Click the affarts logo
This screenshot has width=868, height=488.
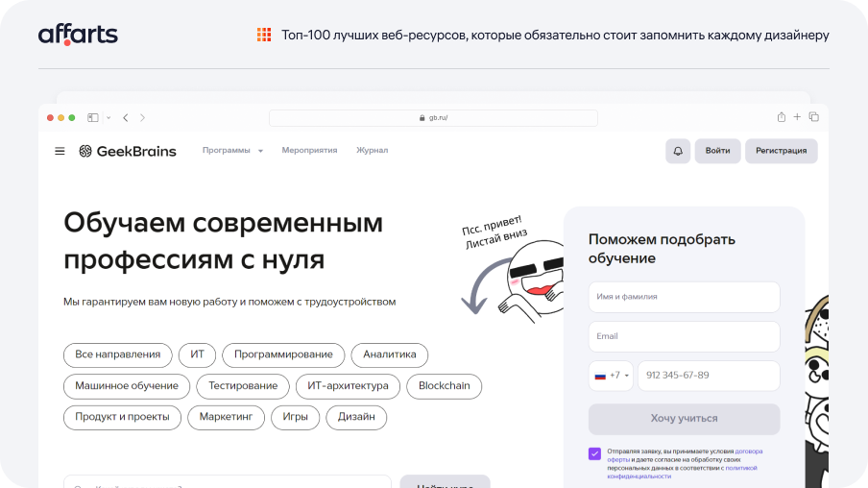78,35
